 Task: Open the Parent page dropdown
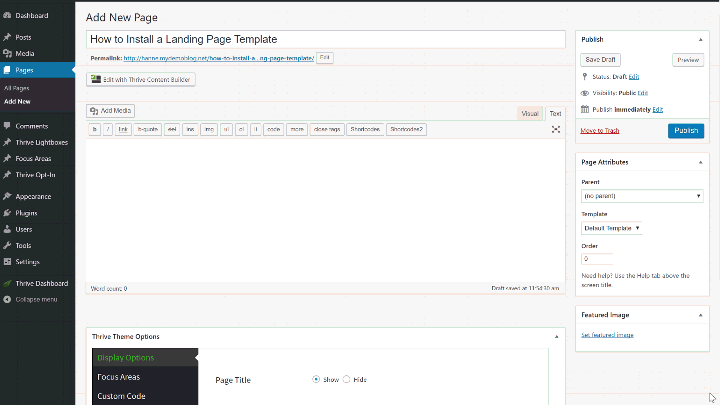tap(642, 196)
